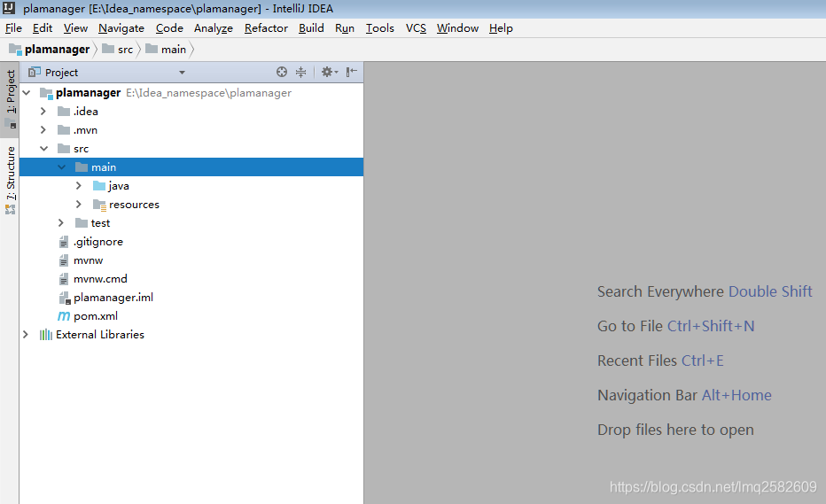Click the .gitignore file icon
This screenshot has height=504, width=826.
click(x=64, y=242)
